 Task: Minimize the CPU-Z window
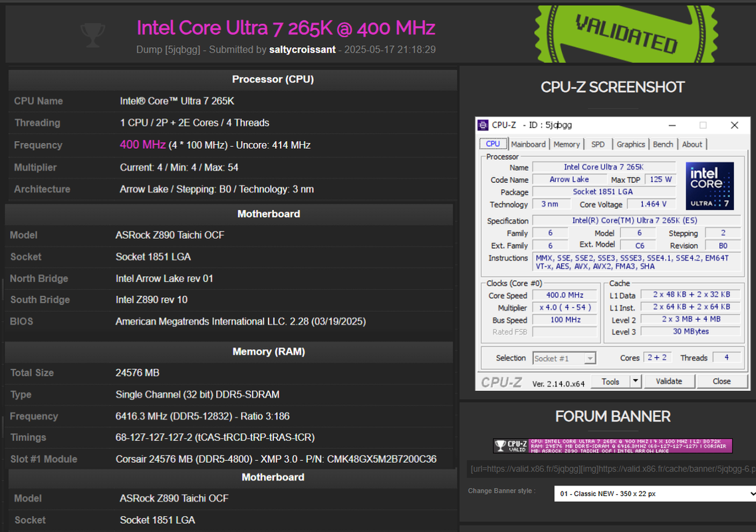click(x=672, y=126)
